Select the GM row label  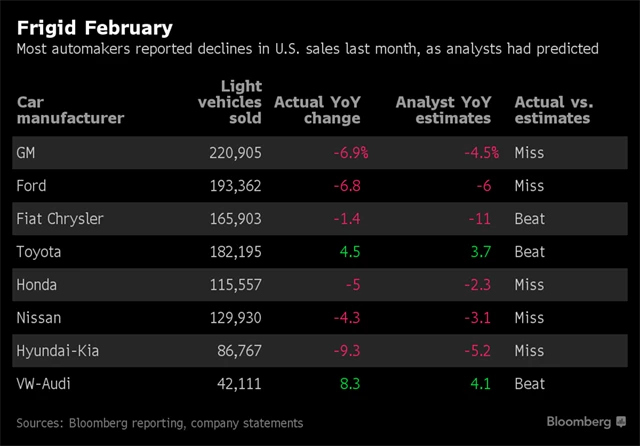(28, 153)
